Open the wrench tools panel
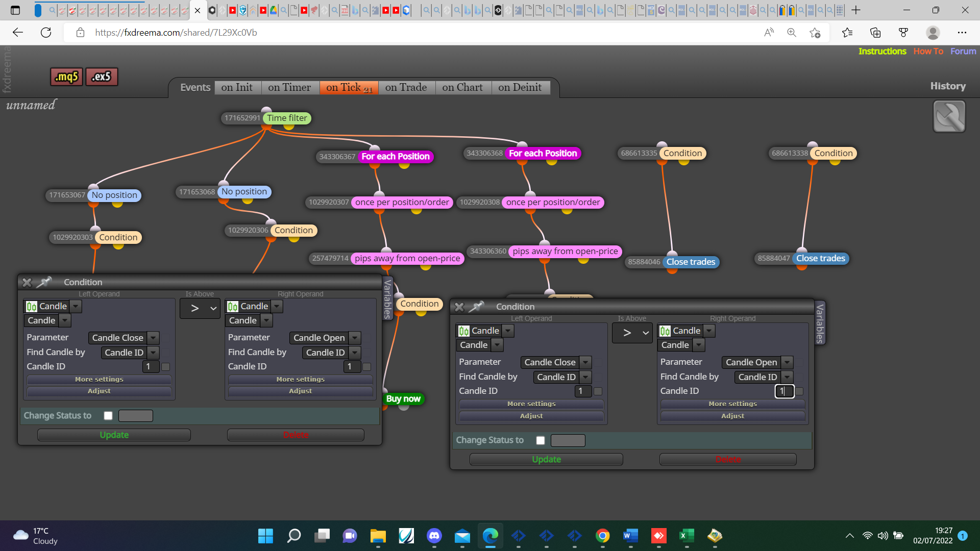980x551 pixels. click(949, 116)
